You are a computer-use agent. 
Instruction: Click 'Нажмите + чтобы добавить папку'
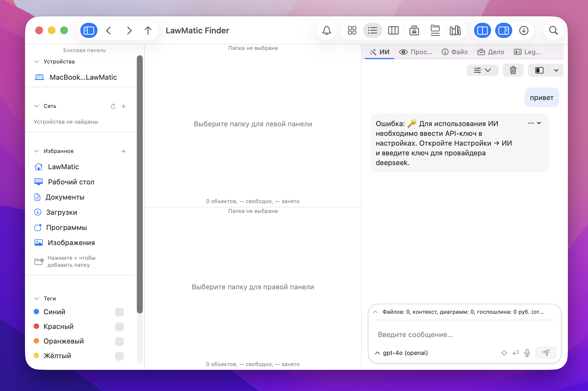pyautogui.click(x=71, y=261)
